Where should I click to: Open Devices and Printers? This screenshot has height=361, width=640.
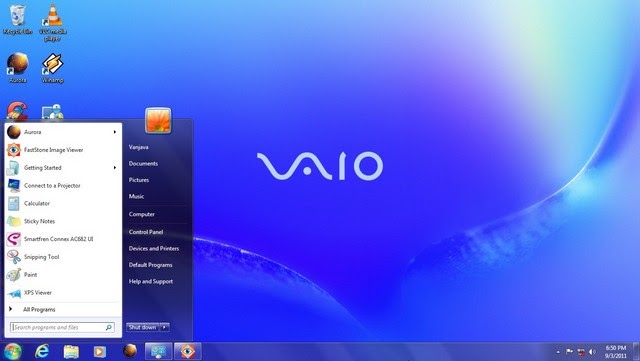click(x=154, y=248)
